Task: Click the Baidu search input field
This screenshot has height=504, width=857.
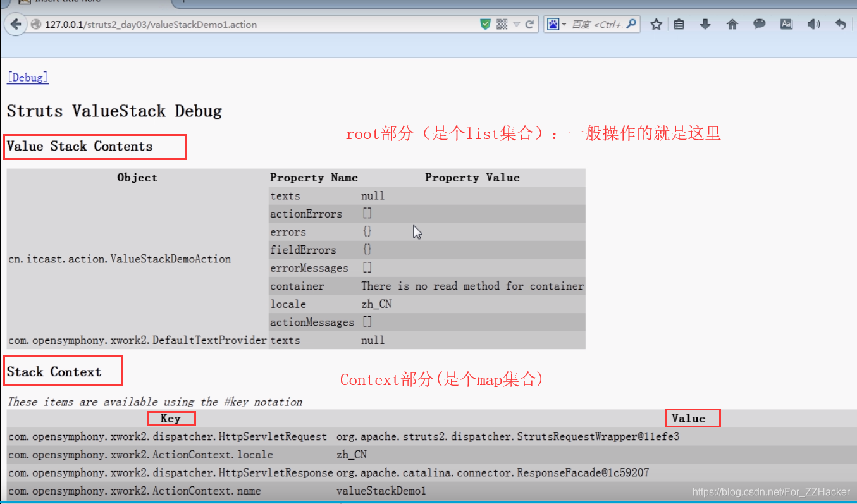Action: (597, 25)
